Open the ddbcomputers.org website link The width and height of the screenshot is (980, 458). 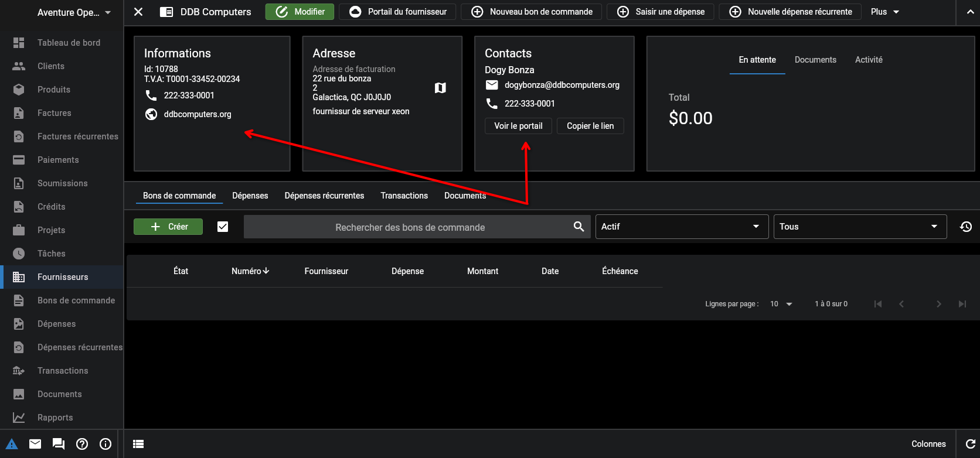(x=198, y=114)
